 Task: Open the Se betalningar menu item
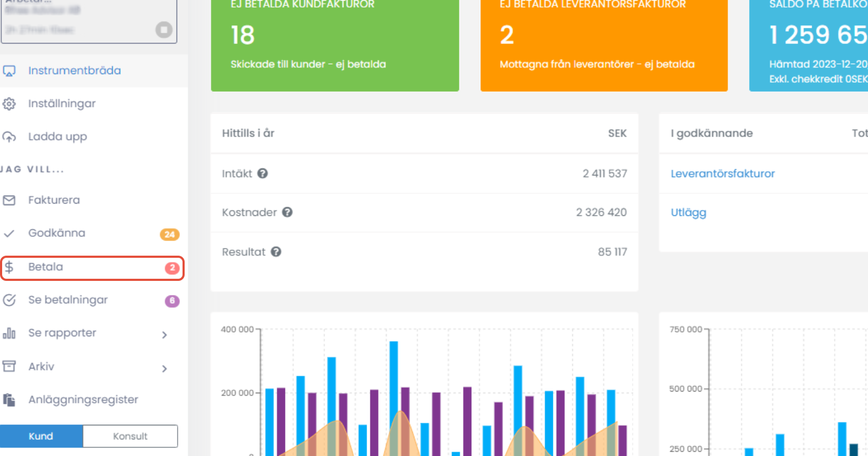pyautogui.click(x=94, y=300)
